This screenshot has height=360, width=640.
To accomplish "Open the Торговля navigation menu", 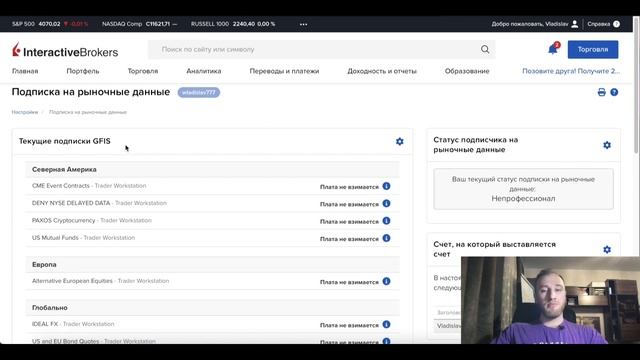I will (143, 71).
